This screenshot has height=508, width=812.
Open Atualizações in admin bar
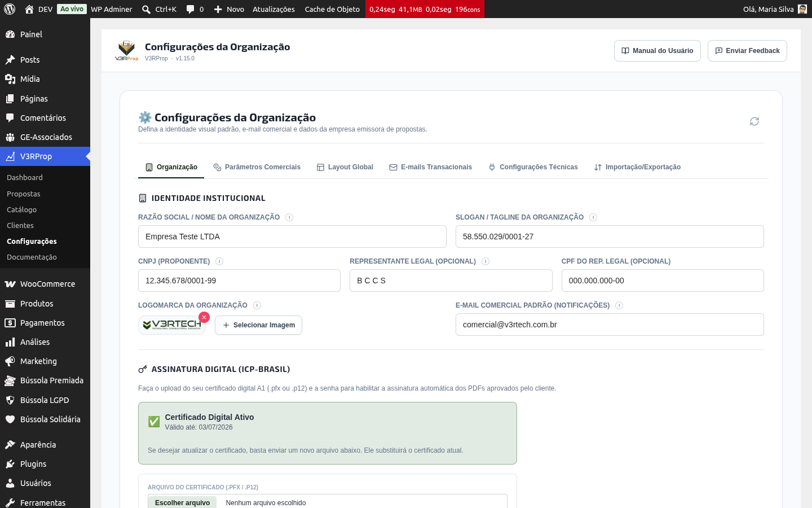tap(273, 9)
